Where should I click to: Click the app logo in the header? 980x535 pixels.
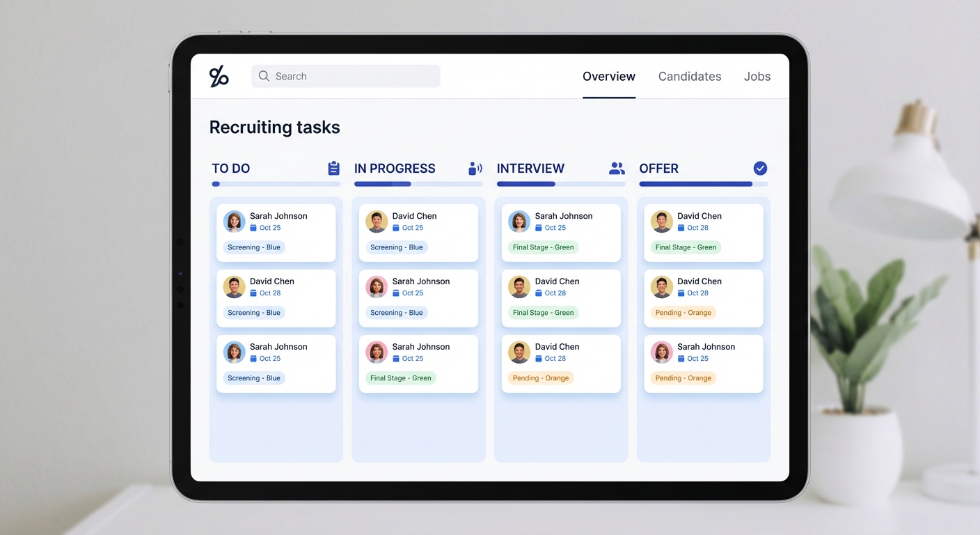[219, 77]
